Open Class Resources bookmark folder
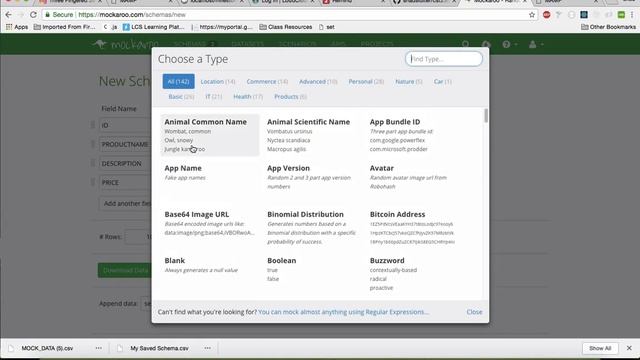This screenshot has width=640, height=360. click(x=286, y=27)
